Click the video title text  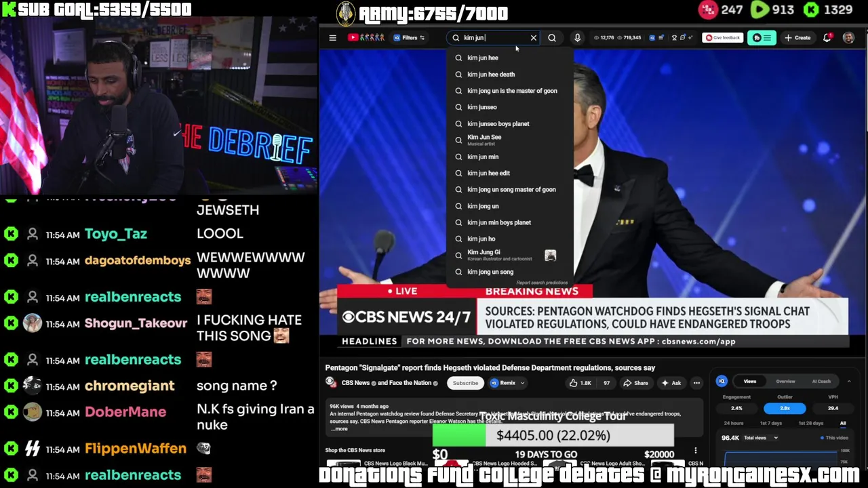(x=490, y=368)
